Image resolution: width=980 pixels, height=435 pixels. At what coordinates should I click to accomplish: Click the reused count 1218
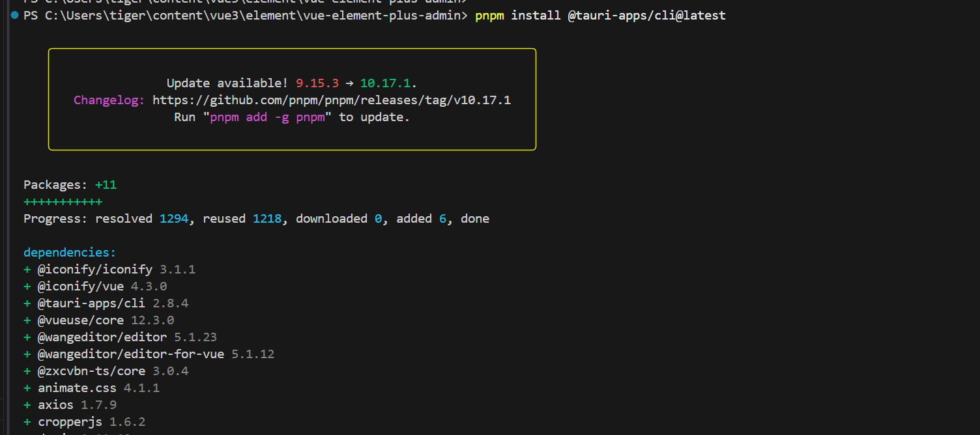pyautogui.click(x=267, y=219)
